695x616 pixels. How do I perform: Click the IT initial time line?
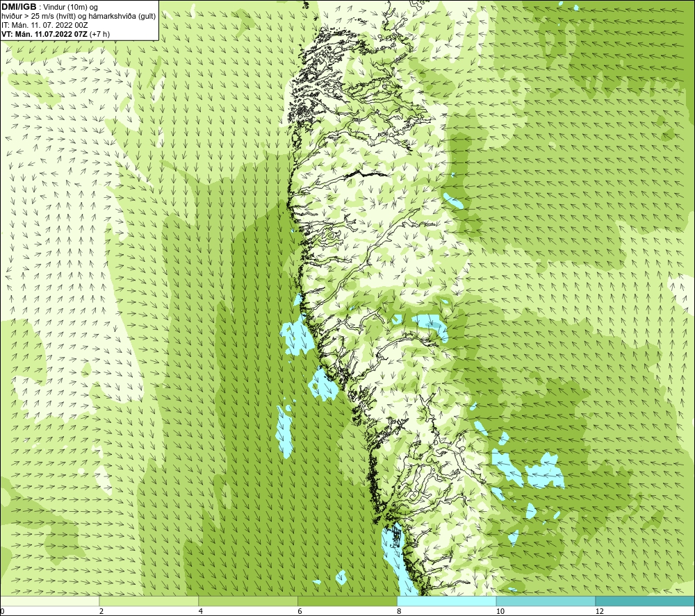(44, 25)
